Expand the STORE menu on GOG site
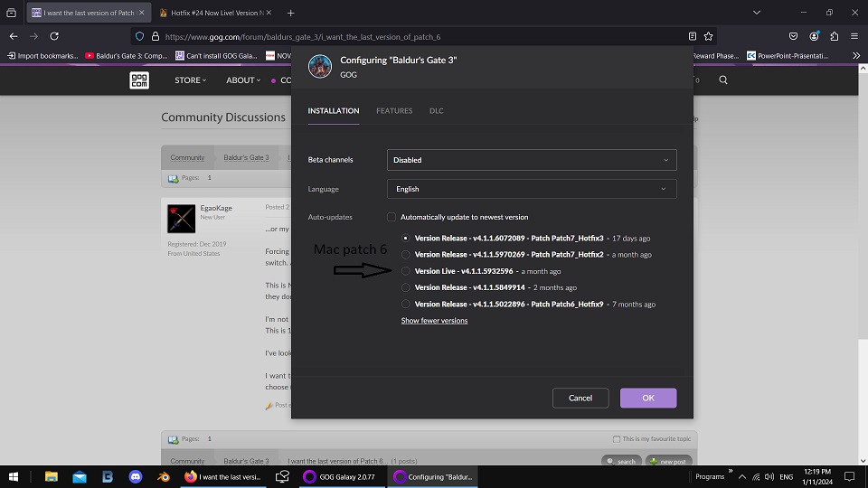This screenshot has height=488, width=868. tap(191, 80)
